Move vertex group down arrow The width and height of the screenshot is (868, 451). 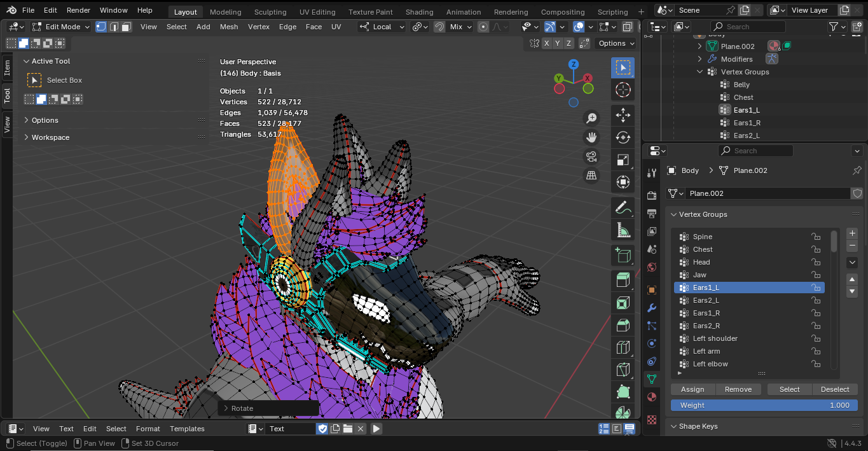pos(853,291)
